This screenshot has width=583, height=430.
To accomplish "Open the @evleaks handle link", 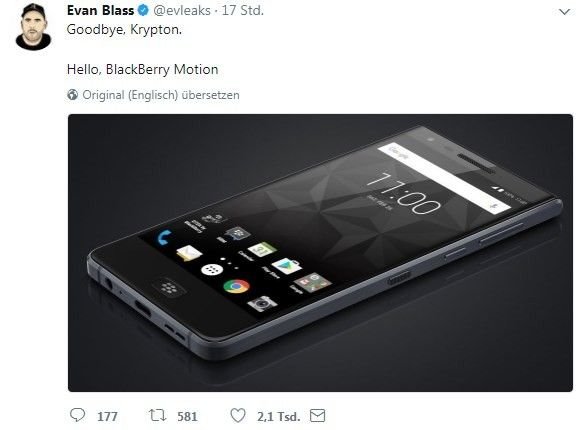I will [x=182, y=10].
